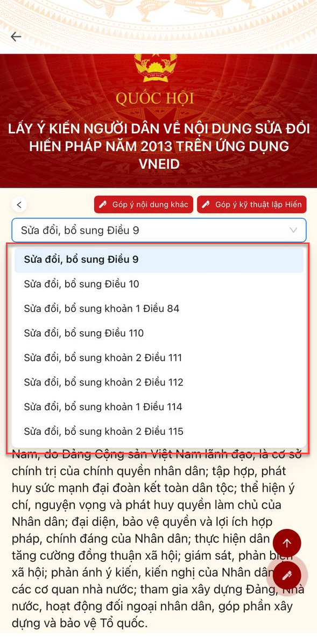The height and width of the screenshot is (644, 317).
Task: Pick Sửa đổi, bổ sung khoản 2 Điều 115
Action: 159,432
